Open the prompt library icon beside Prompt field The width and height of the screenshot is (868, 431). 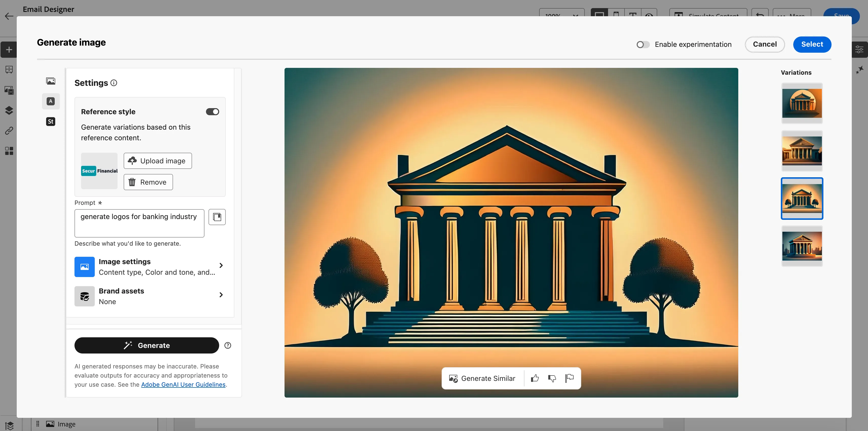217,217
